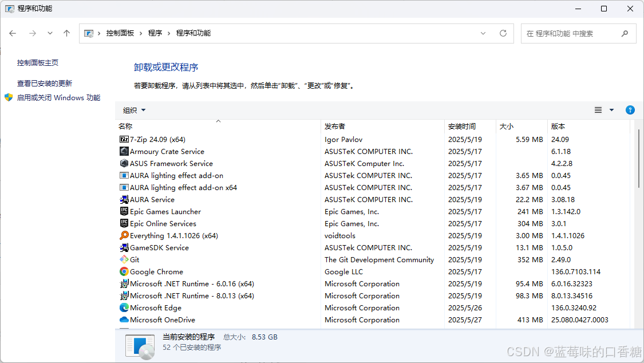Open 查看已安装的更新 link

tap(44, 84)
